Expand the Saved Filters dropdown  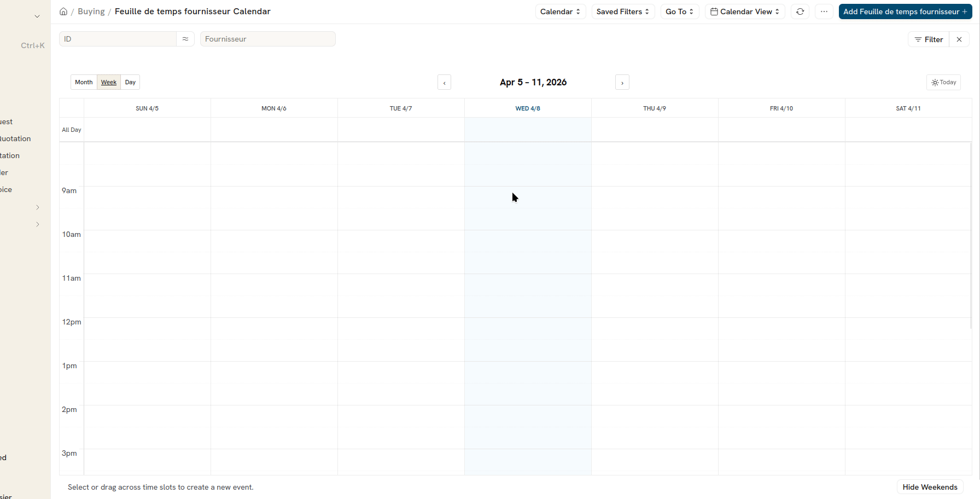click(x=623, y=11)
